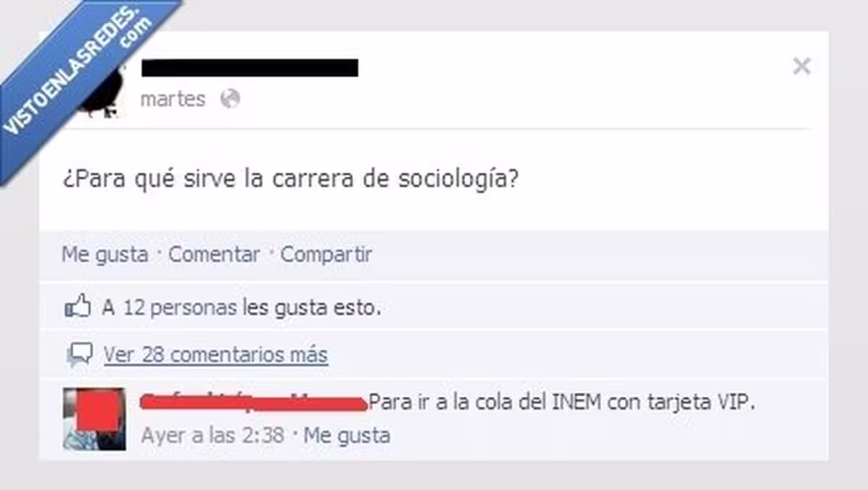Screen dimensions: 868x490
Task: Click Compartir to share the post
Action: coord(326,254)
